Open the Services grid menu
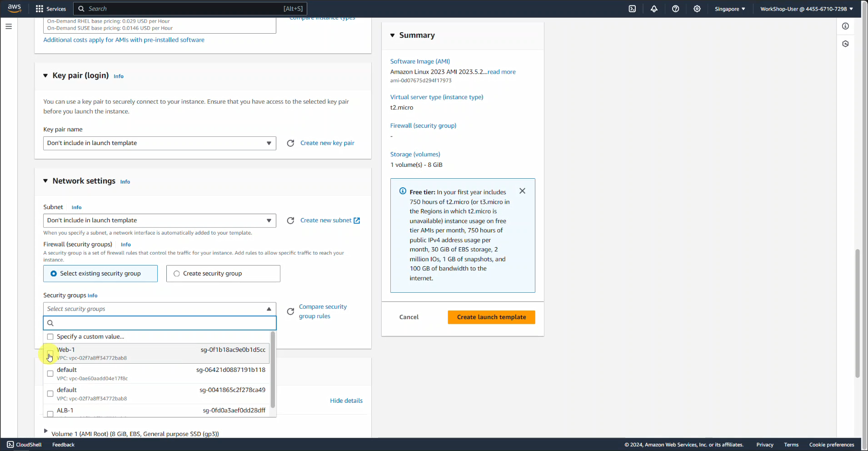Viewport: 868px width, 451px height. [51, 9]
